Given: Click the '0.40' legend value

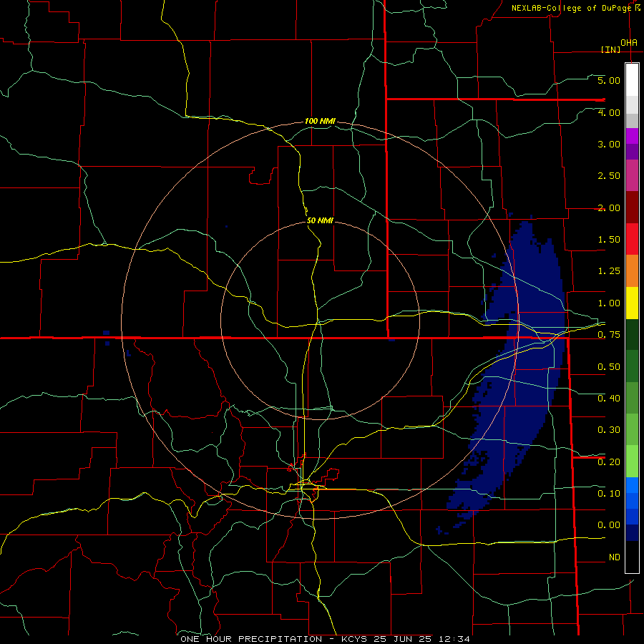Looking at the screenshot, I should [609, 399].
